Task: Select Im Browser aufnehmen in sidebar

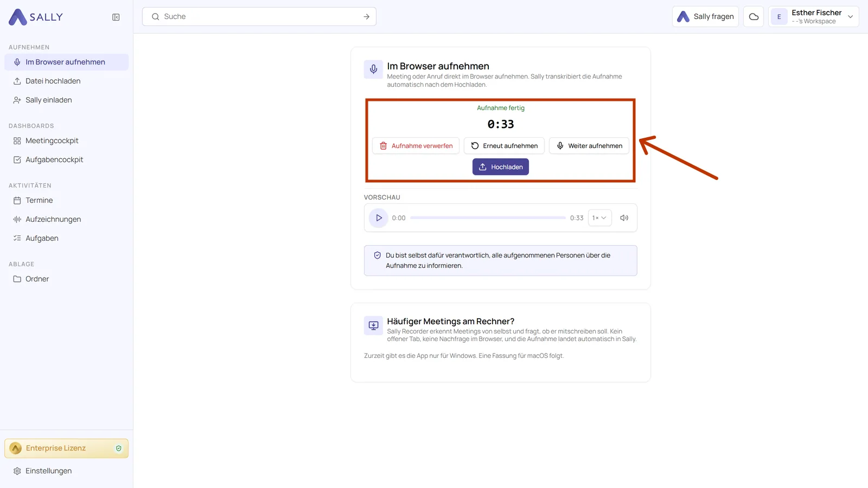Action: point(66,62)
